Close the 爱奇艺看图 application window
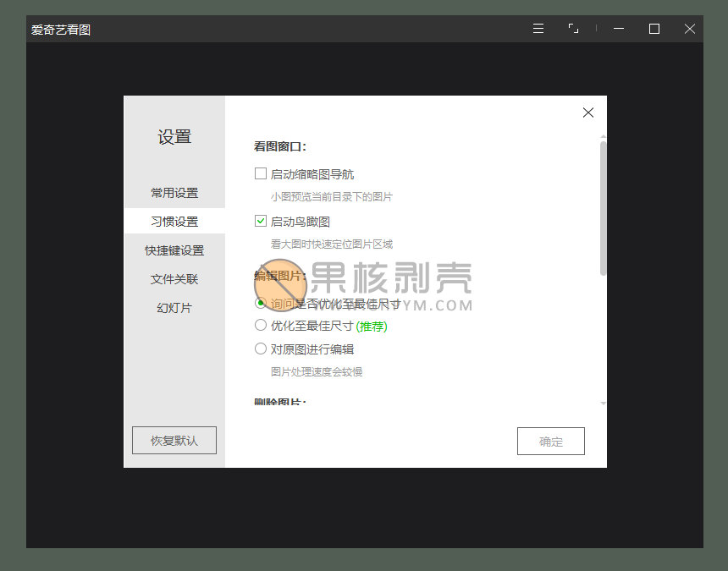The image size is (728, 571). (689, 29)
